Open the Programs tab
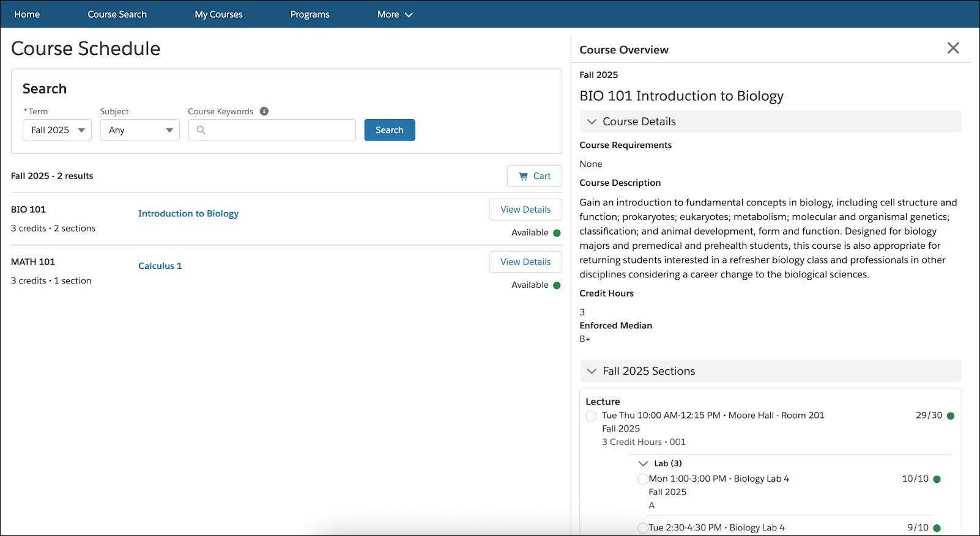This screenshot has width=980, height=536. click(x=310, y=15)
